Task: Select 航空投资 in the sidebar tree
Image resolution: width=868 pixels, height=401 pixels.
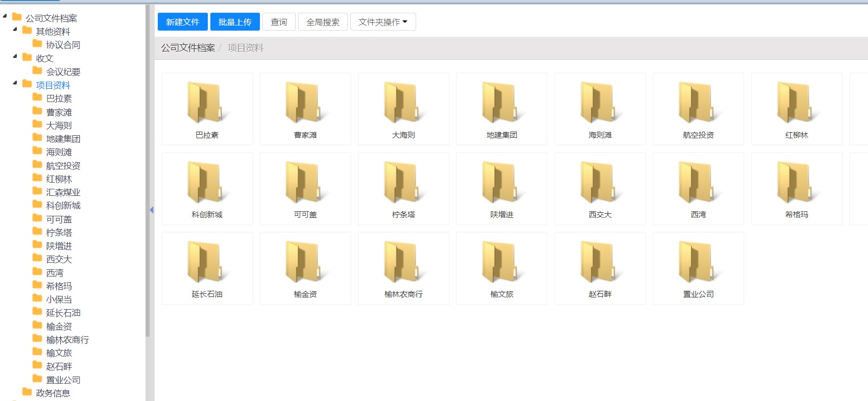Action: [x=63, y=166]
